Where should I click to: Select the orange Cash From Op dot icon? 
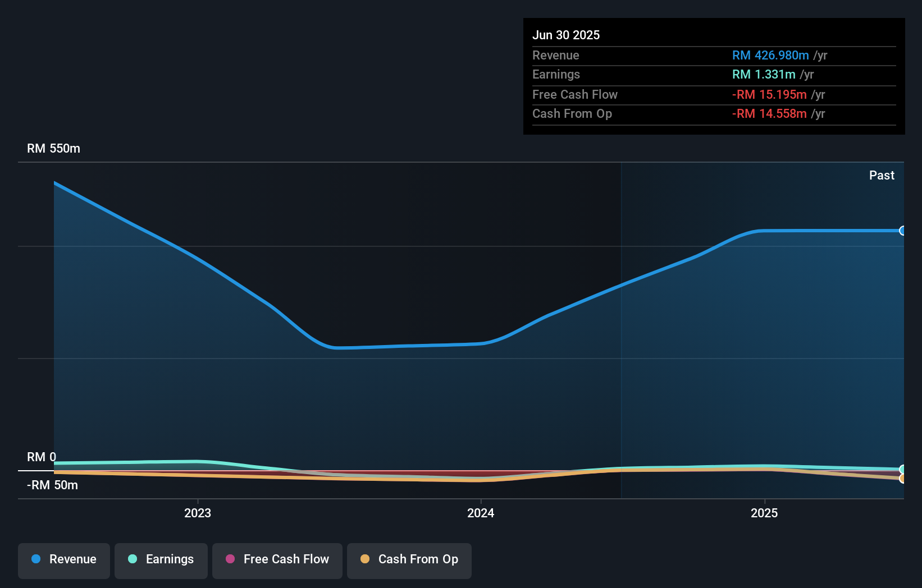click(364, 559)
